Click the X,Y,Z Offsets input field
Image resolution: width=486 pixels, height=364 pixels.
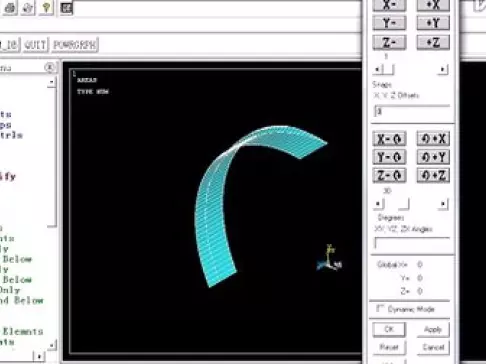(x=412, y=112)
